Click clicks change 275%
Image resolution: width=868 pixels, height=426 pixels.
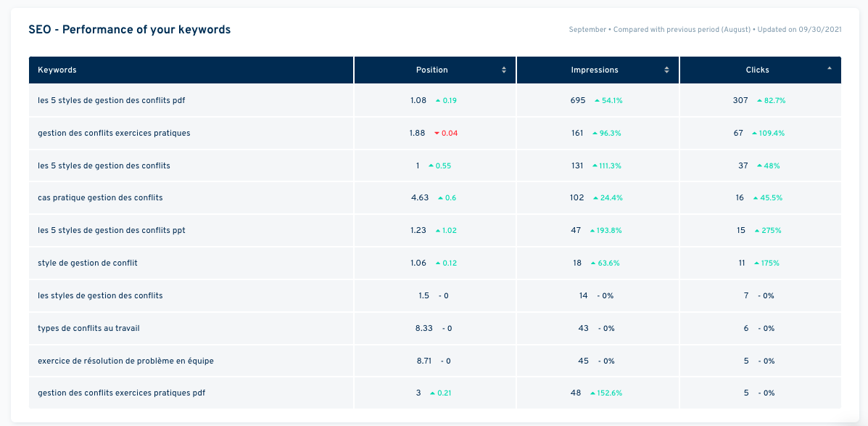pos(768,231)
